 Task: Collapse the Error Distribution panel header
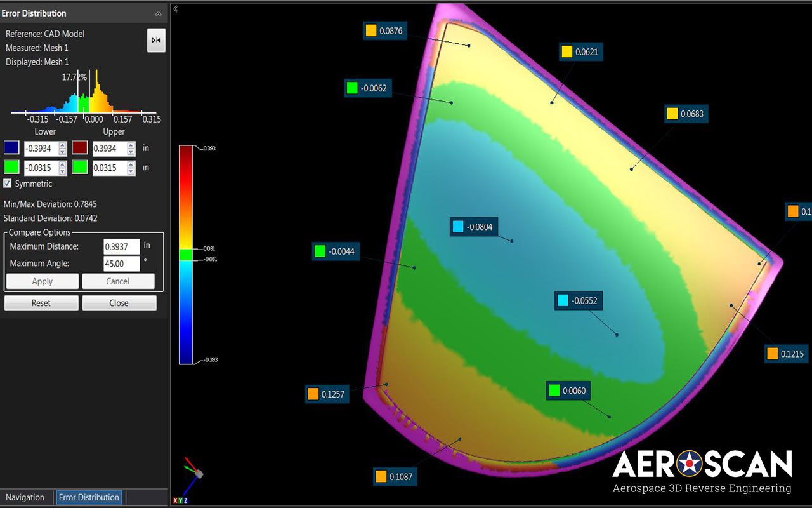point(159,13)
